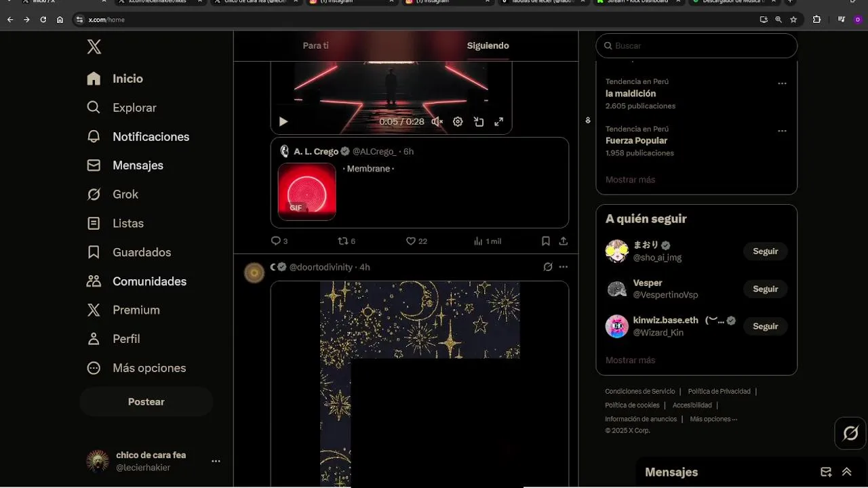Open the floating Grok button
The height and width of the screenshot is (488, 868).
point(850,433)
